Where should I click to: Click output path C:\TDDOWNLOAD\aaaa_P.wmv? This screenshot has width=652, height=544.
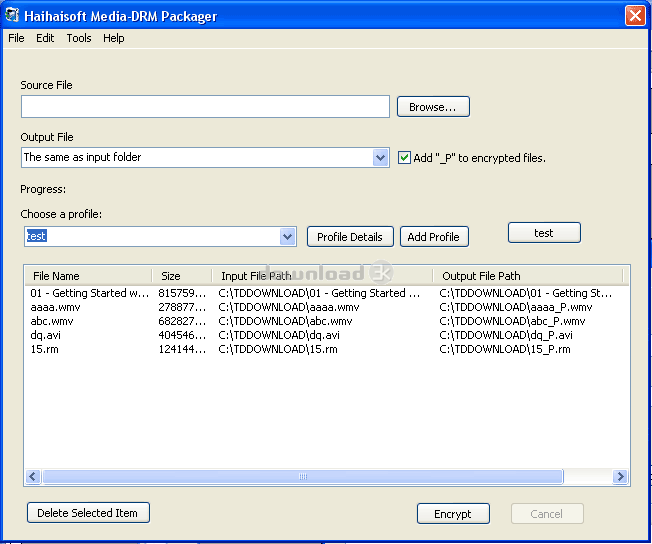click(516, 307)
